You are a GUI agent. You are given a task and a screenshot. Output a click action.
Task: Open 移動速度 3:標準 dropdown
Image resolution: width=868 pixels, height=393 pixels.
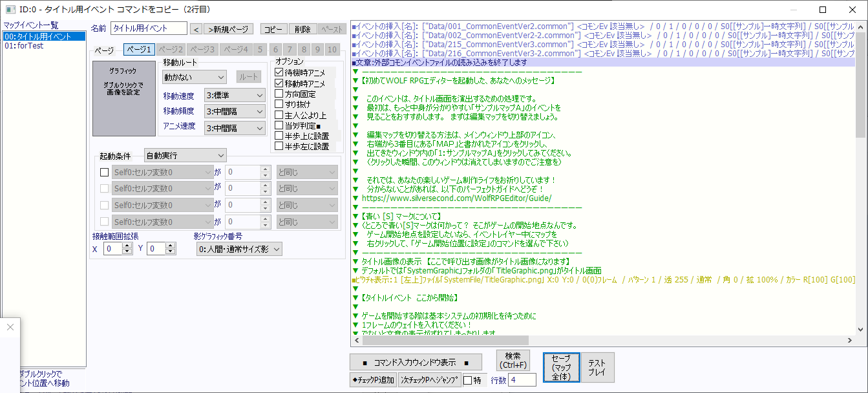click(235, 96)
